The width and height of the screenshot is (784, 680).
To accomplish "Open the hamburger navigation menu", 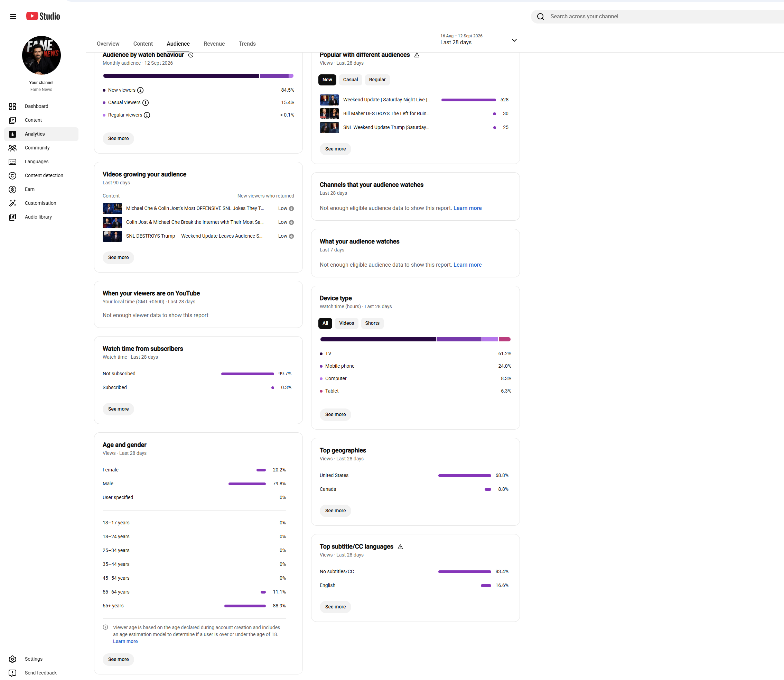I will click(13, 16).
